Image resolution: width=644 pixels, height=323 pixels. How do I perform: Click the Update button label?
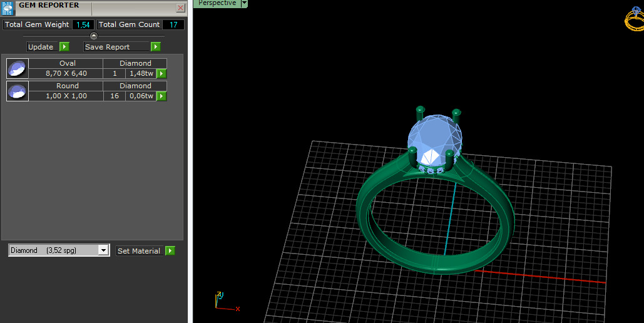41,47
